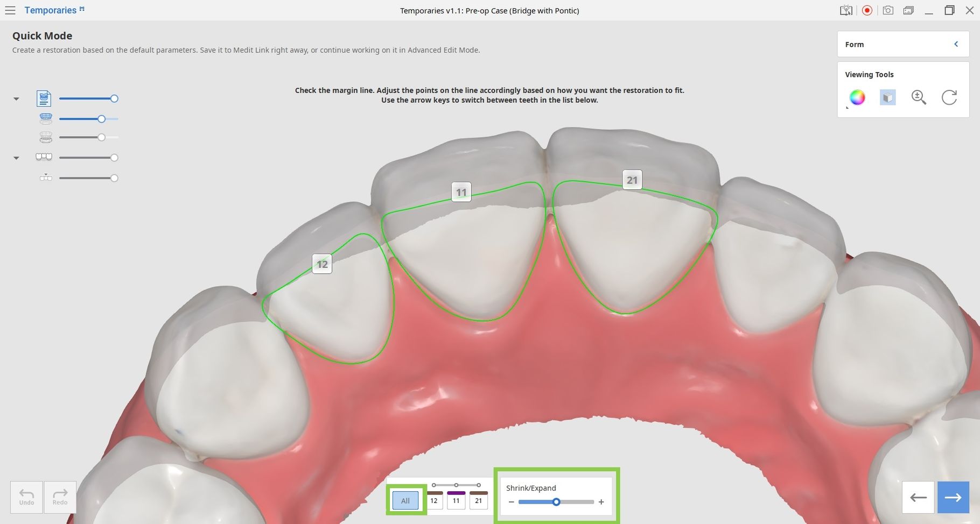The width and height of the screenshot is (980, 524).
Task: Toggle the upper jaw scan visibility icon
Action: coord(46,118)
